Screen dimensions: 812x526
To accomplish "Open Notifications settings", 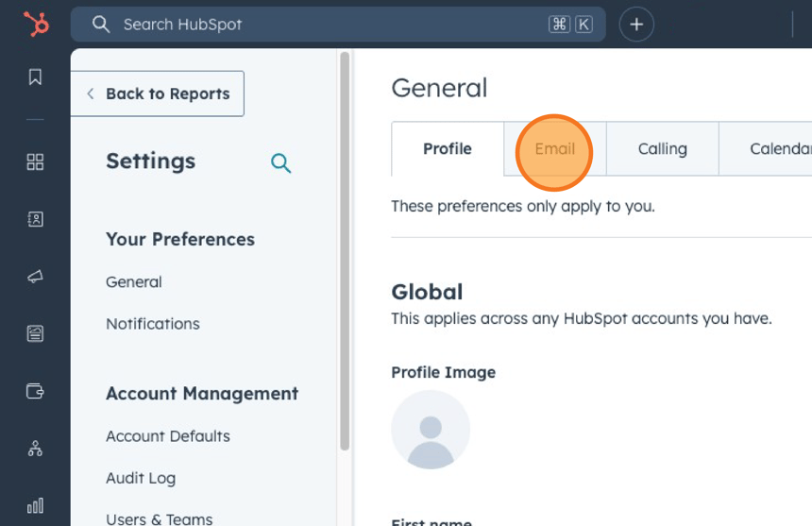I will (153, 324).
